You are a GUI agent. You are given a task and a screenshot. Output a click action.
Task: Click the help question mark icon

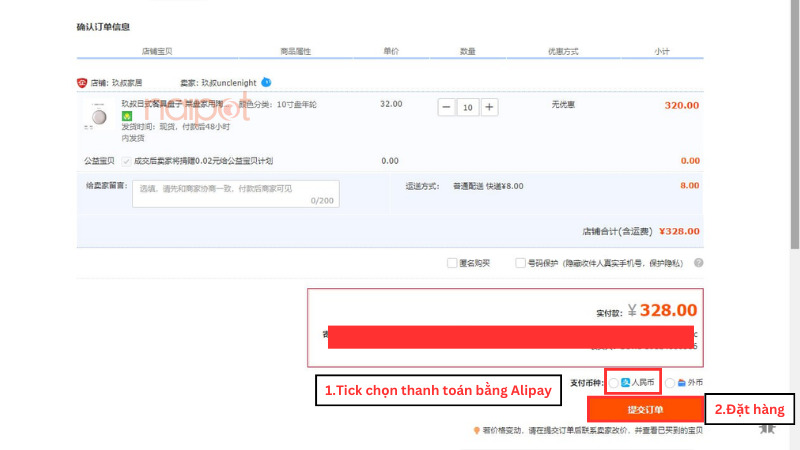click(698, 263)
